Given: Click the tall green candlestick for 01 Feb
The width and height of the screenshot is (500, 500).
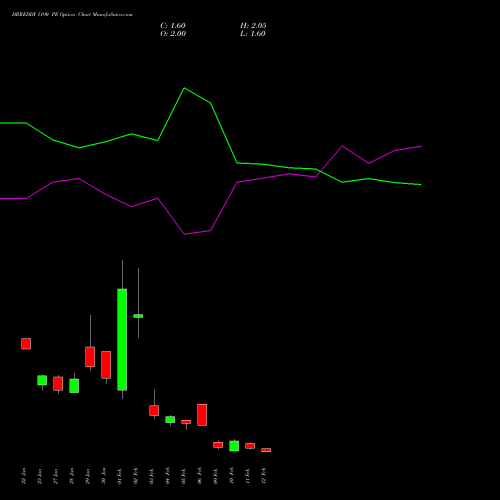Looking at the screenshot, I should (x=122, y=339).
